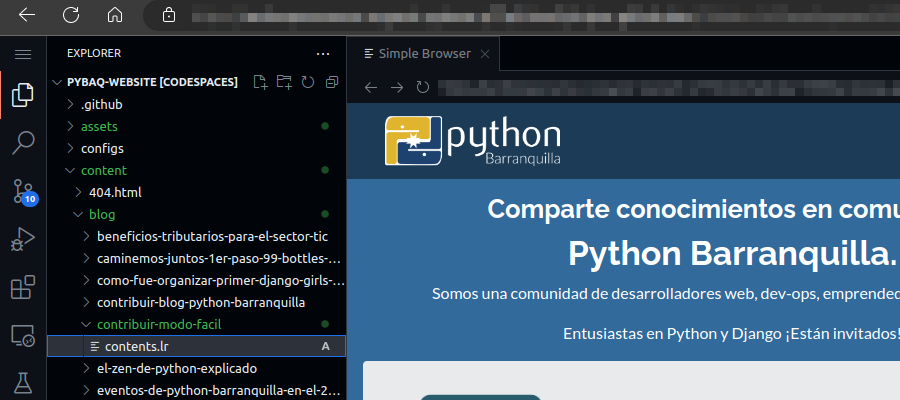900x400 pixels.
Task: Expand contribuir-blog-python-barranquilla folder
Action: click(x=196, y=302)
